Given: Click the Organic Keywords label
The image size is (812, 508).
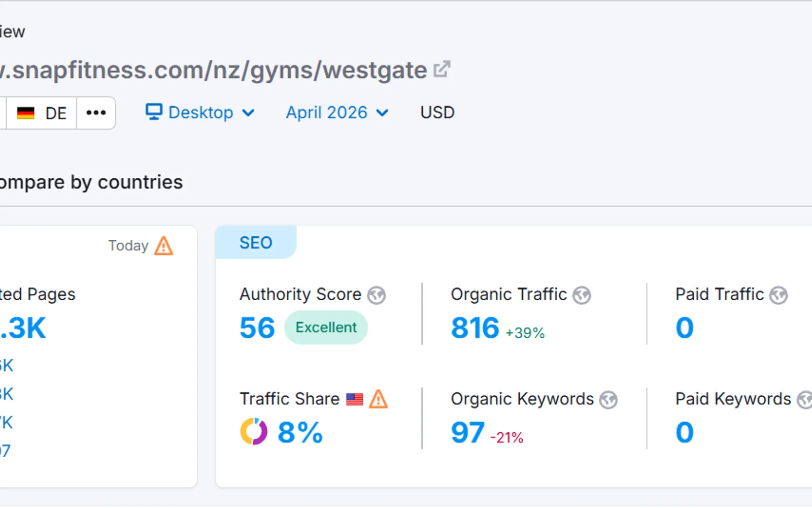Looking at the screenshot, I should click(522, 399).
